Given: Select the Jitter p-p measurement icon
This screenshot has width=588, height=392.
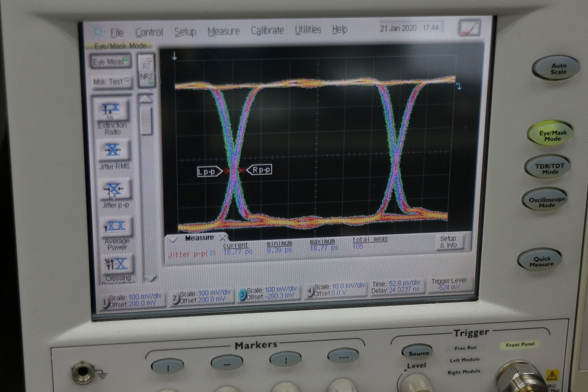Looking at the screenshot, I should 114,189.
